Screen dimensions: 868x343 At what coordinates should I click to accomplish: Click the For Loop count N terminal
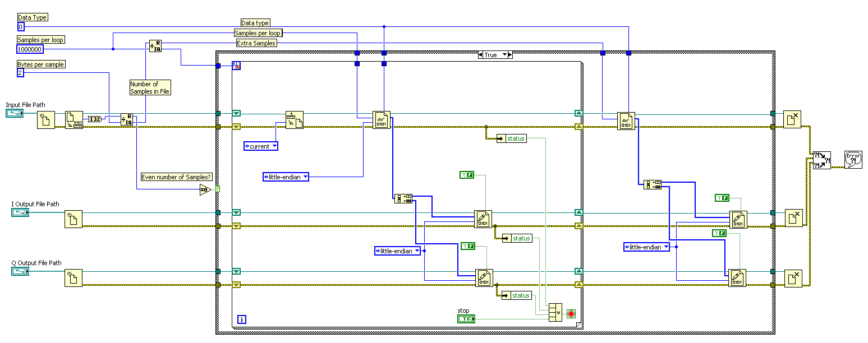(236, 66)
